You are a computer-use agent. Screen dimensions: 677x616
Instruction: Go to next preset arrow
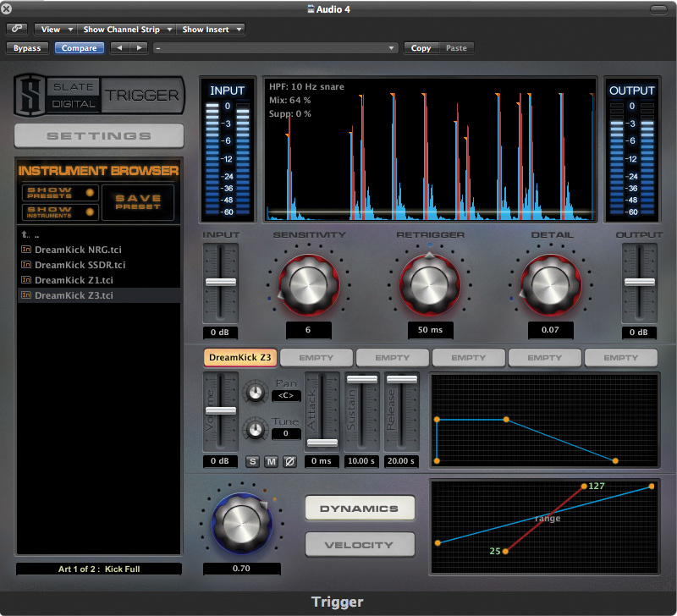139,48
